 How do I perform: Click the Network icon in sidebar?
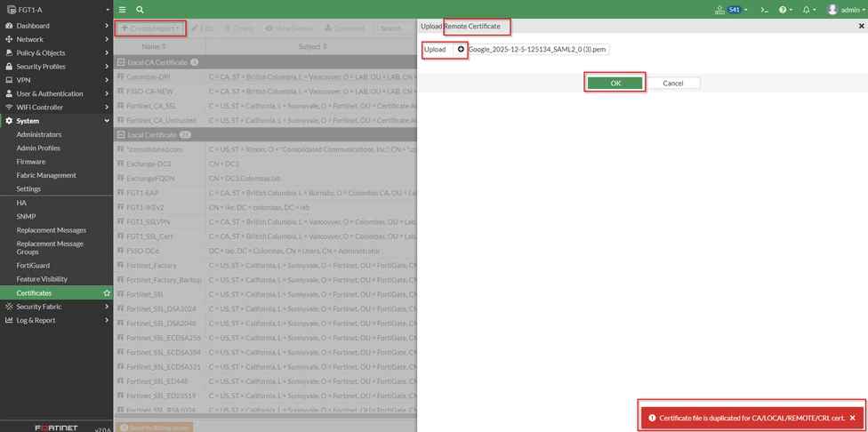9,39
